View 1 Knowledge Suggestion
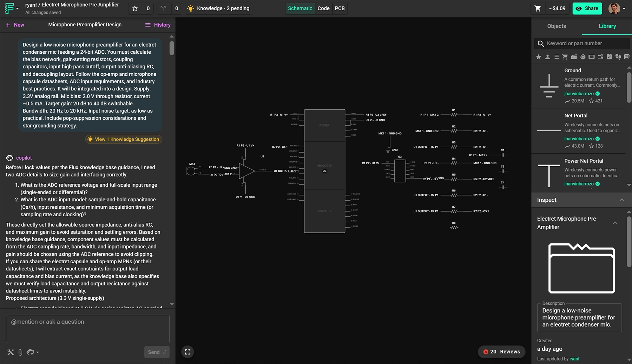 (x=123, y=139)
